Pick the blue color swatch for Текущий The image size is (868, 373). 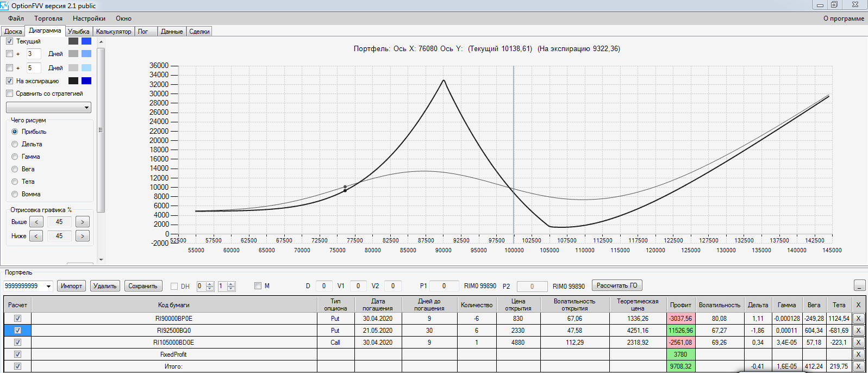pyautogui.click(x=86, y=41)
